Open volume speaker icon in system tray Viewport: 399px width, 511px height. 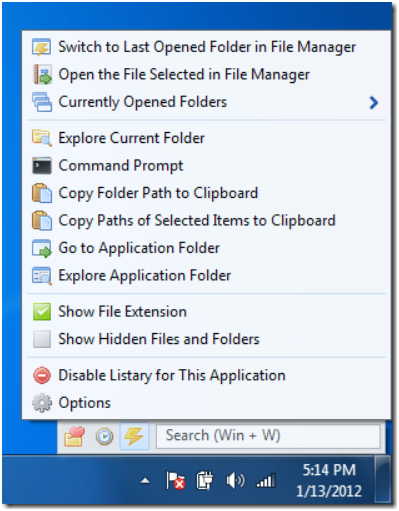tap(235, 481)
